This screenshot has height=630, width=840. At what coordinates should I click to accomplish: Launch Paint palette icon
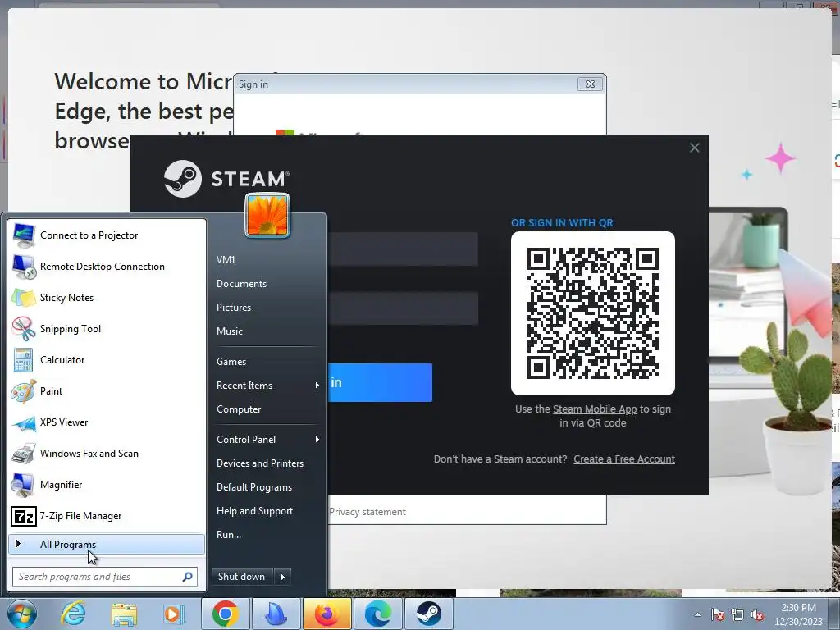point(24,391)
